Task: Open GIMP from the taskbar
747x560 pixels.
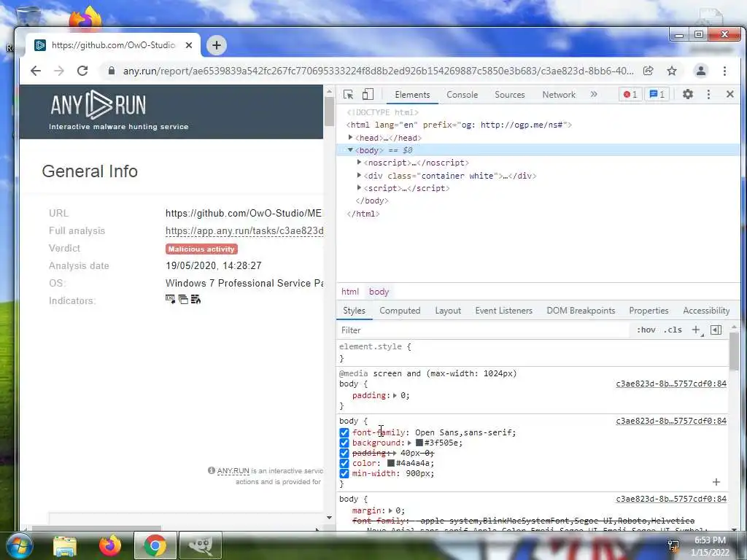Action: click(200, 545)
